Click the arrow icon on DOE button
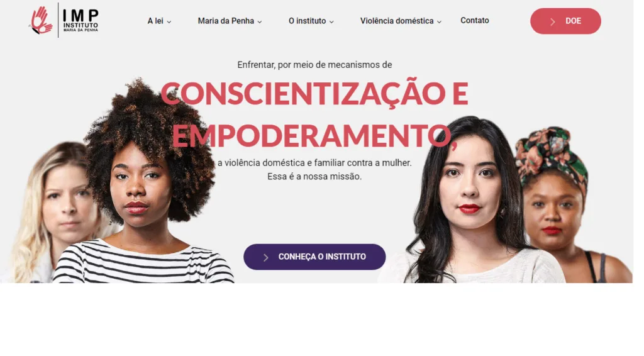Screen dimensions: 644x356 tap(552, 22)
